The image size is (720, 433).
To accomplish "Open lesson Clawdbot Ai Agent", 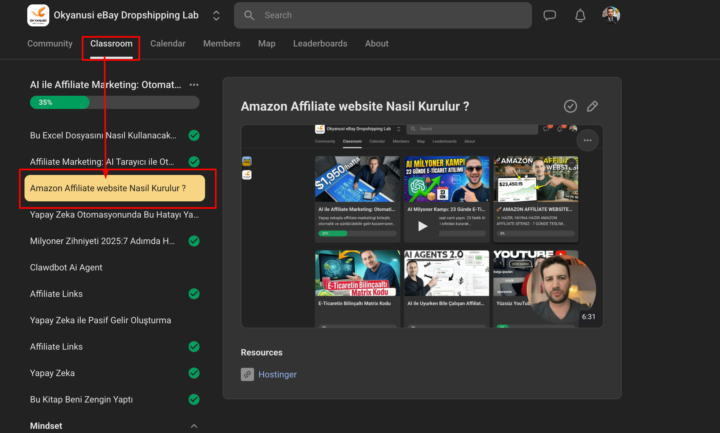I will click(x=66, y=267).
